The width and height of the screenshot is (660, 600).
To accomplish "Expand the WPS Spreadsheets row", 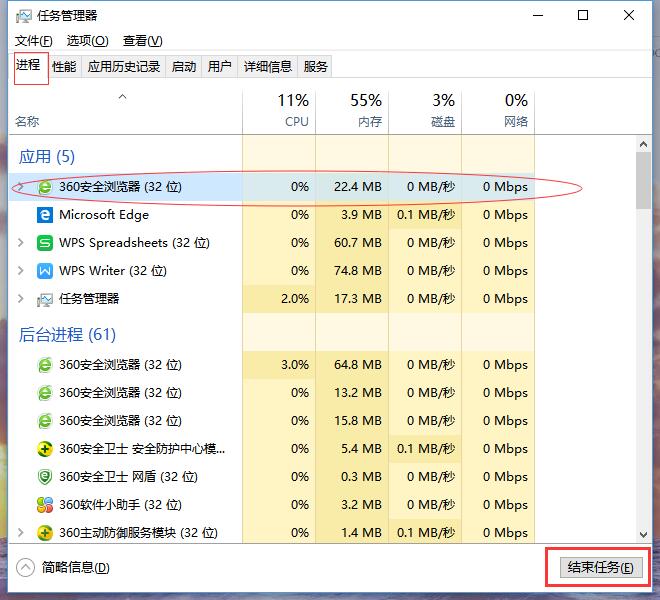I will tap(20, 243).
